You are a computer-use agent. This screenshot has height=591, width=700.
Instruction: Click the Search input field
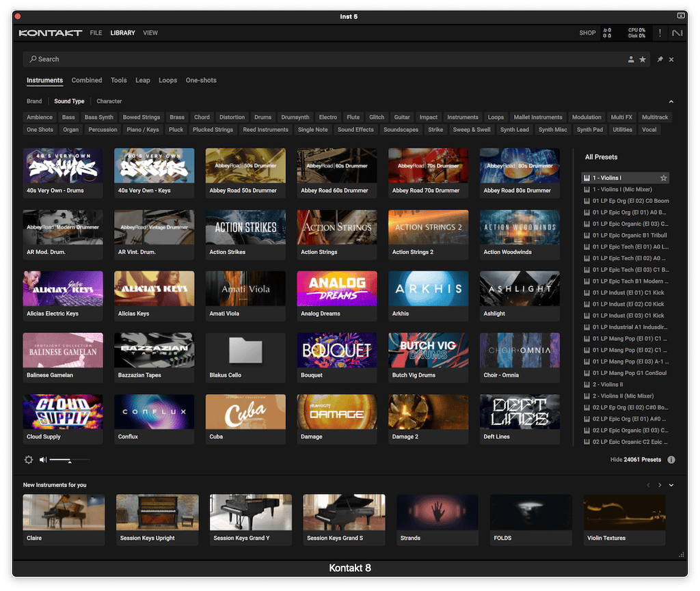[321, 59]
